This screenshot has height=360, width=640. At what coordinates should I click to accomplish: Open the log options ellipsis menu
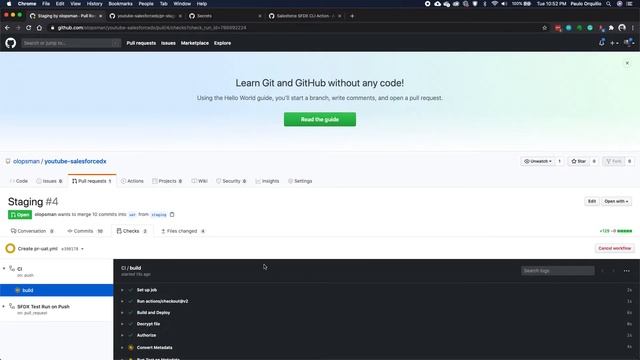627,271
